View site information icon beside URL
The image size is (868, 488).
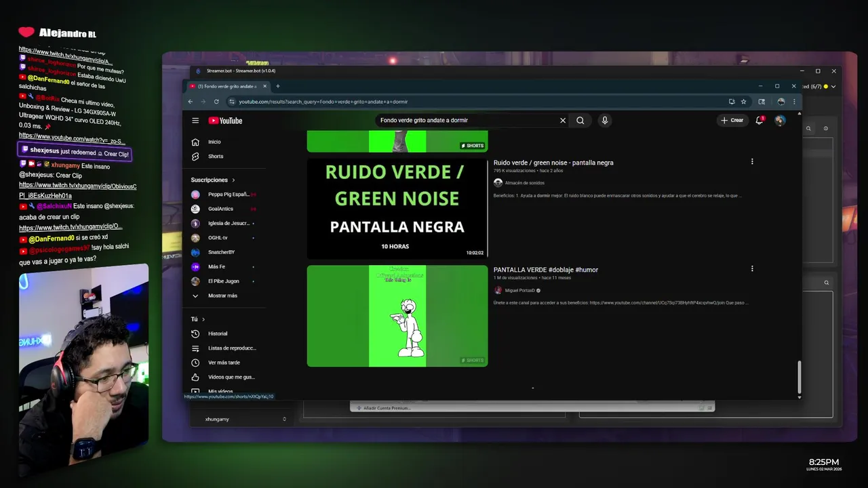[232, 102]
